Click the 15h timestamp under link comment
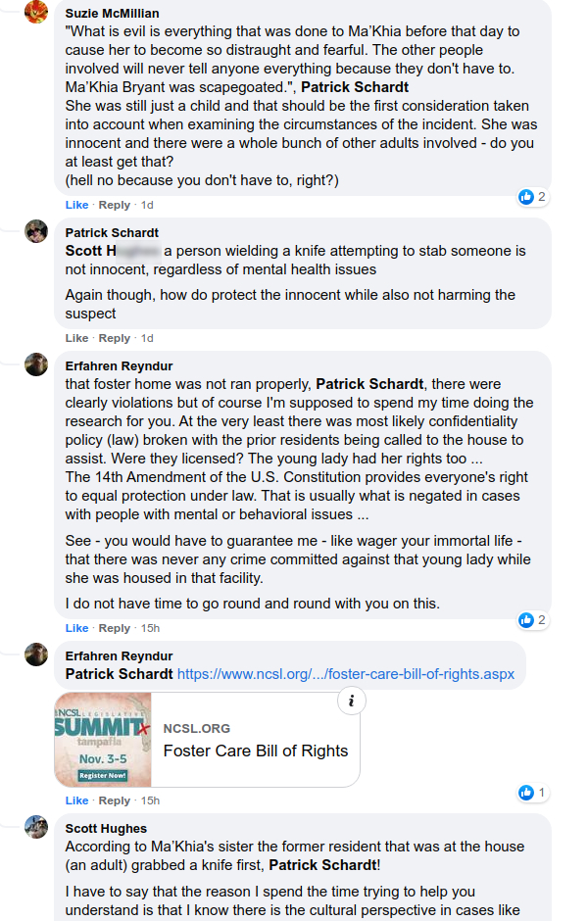This screenshot has height=921, width=588. coord(150,800)
